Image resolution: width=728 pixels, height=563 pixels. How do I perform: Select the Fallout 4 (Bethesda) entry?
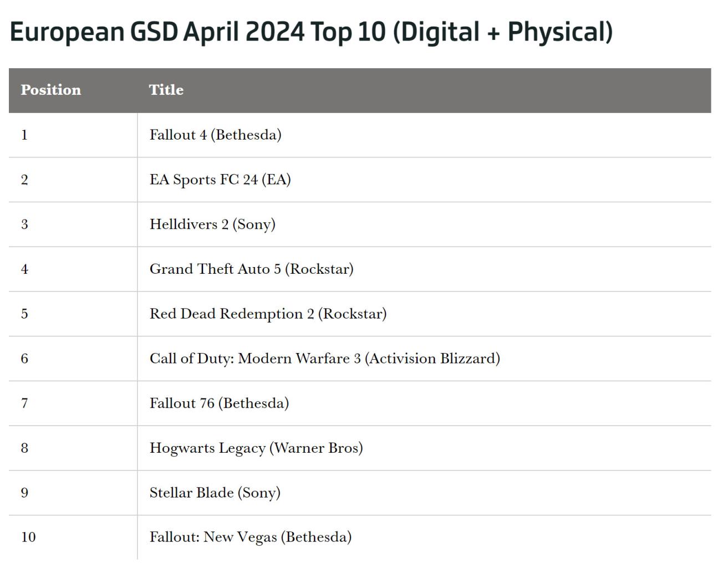coord(215,135)
